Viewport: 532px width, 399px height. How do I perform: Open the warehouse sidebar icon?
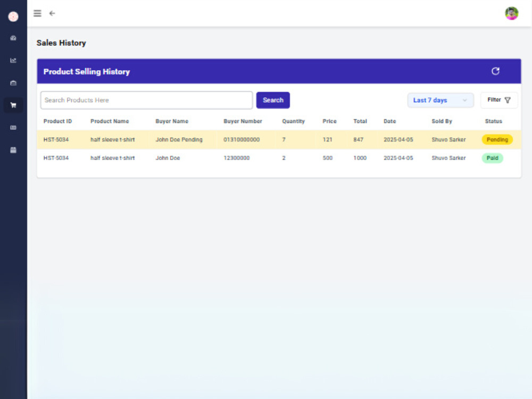coord(13,83)
